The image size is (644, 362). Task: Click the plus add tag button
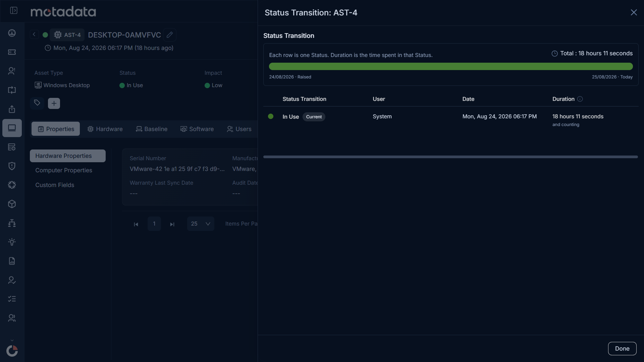(54, 103)
